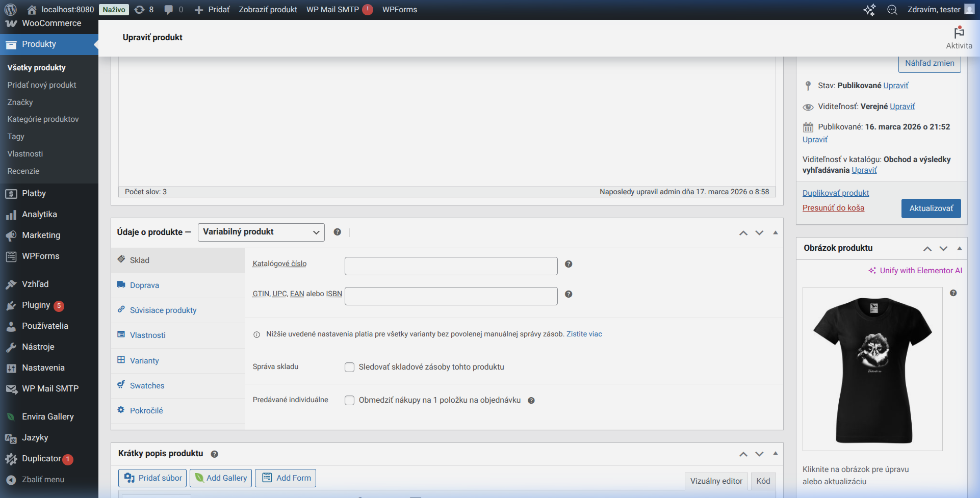980x498 pixels.
Task: Click the Presunúť do koša link
Action: [833, 208]
